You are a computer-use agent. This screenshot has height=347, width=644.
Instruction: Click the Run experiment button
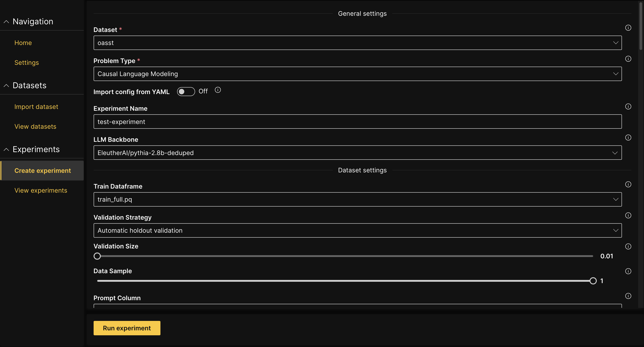coord(127,328)
